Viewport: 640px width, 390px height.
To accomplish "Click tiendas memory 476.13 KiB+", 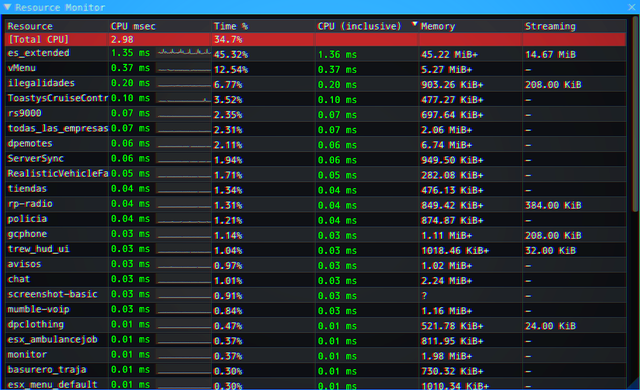I will coord(452,191).
